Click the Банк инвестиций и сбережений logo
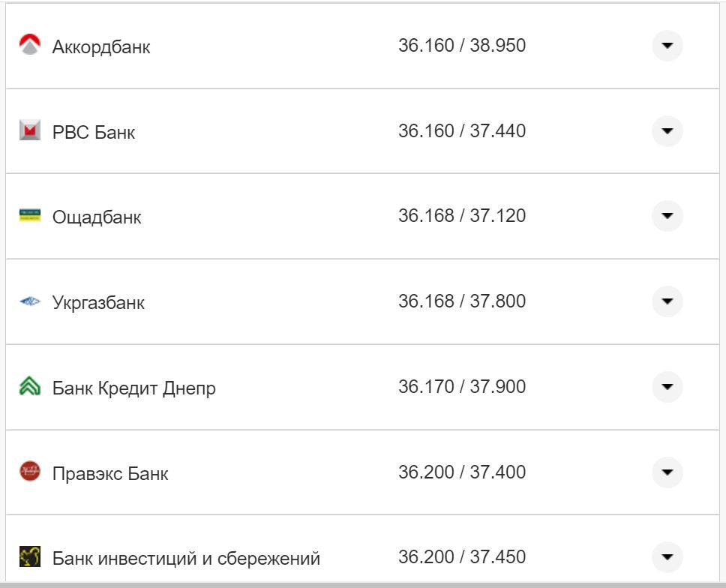Screen dimensions: 726x588 pos(30,557)
